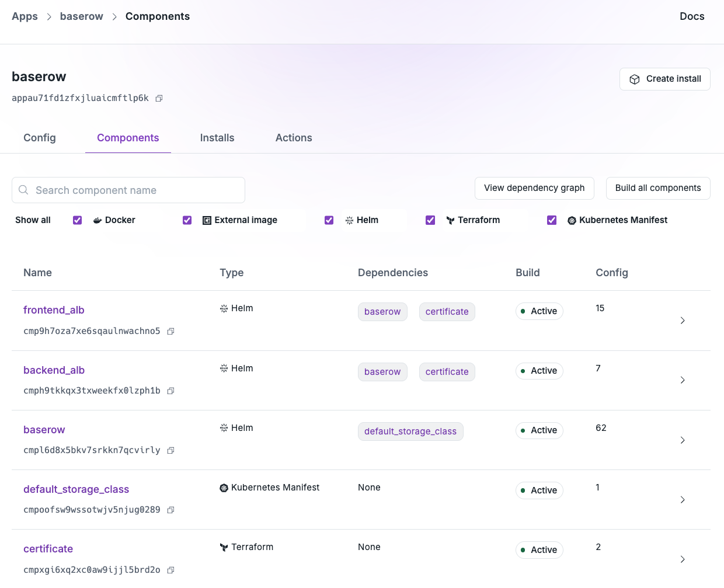The image size is (724, 588).
Task: Copy the certificate component ID
Action: [170, 570]
